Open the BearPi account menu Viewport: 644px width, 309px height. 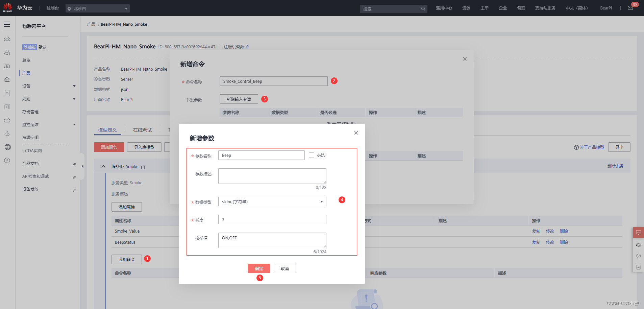point(606,8)
